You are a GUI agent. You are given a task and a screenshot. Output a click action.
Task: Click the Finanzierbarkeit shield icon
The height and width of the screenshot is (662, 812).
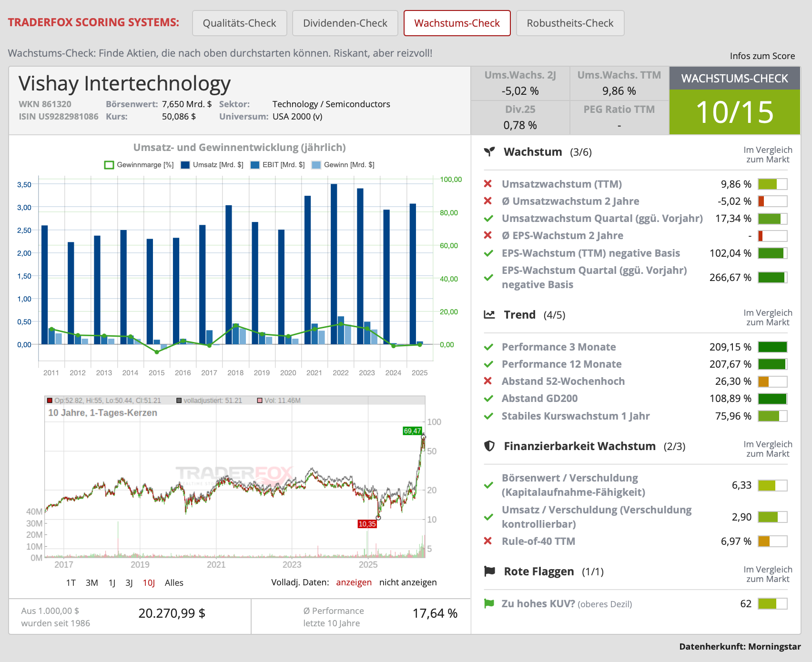[489, 446]
